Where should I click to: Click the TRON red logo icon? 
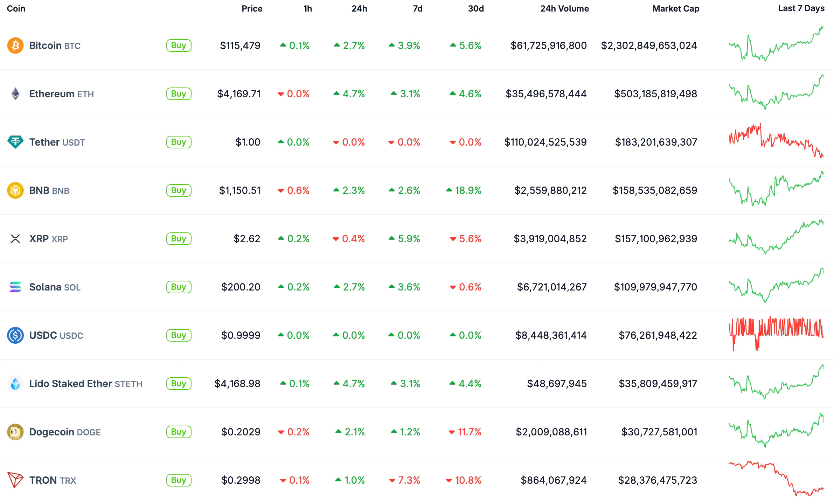(x=15, y=480)
